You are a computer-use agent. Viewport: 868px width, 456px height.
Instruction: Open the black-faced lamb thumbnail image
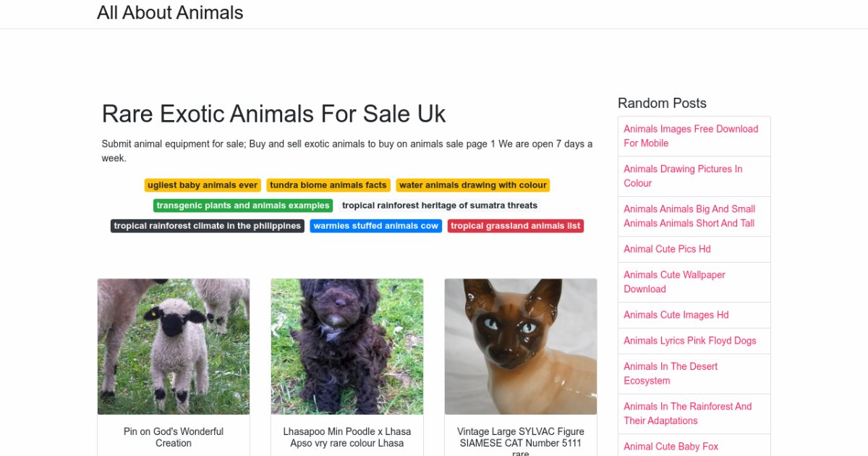[x=174, y=347]
